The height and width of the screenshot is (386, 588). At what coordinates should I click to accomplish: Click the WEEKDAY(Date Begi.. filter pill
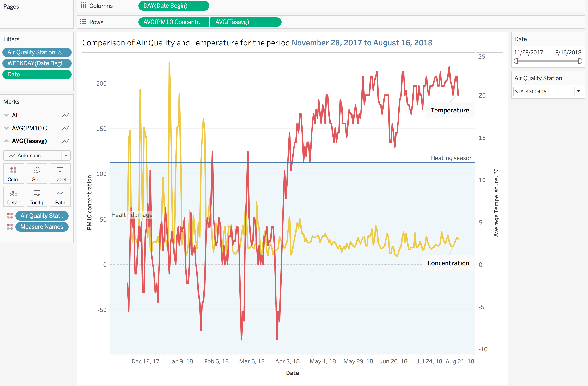tap(37, 63)
